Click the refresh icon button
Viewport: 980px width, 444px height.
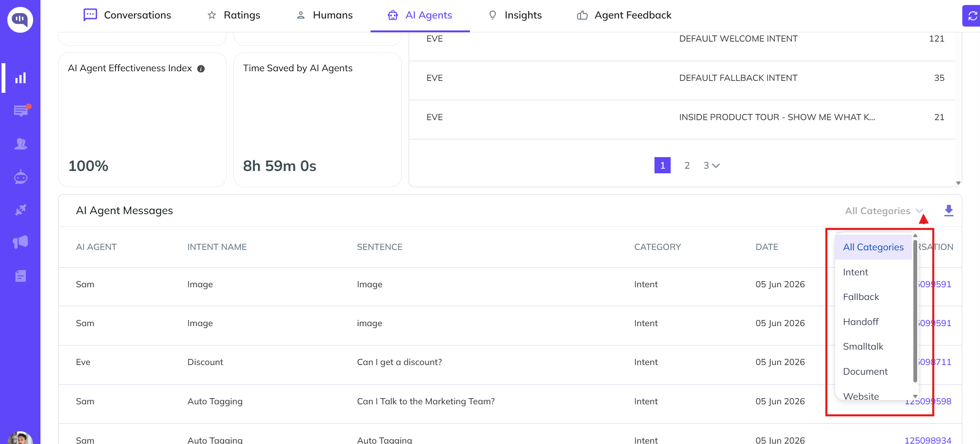pyautogui.click(x=972, y=16)
